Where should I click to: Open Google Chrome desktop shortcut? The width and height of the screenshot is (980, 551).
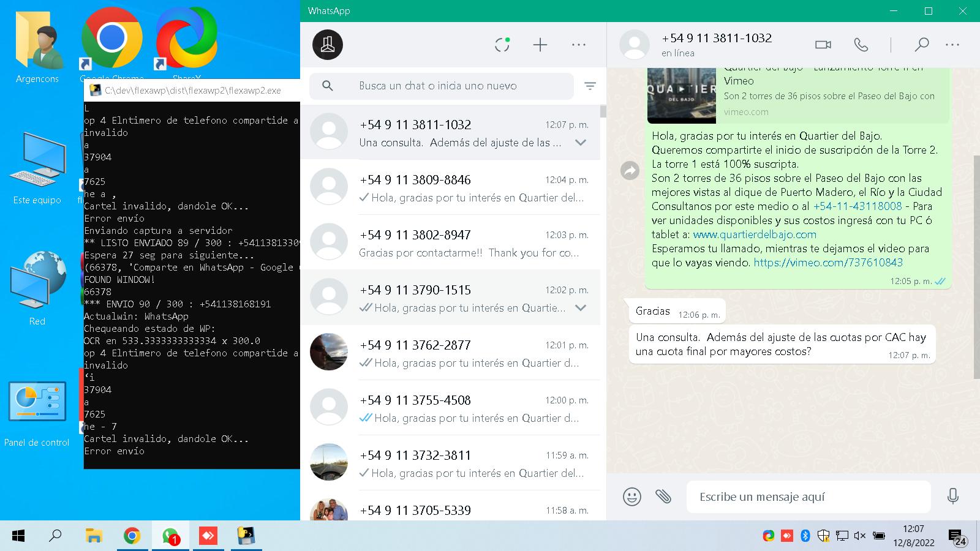[x=112, y=44]
